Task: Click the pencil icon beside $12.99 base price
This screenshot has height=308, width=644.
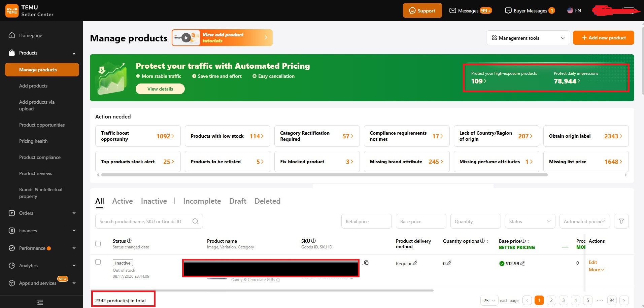Action: pyautogui.click(x=522, y=263)
